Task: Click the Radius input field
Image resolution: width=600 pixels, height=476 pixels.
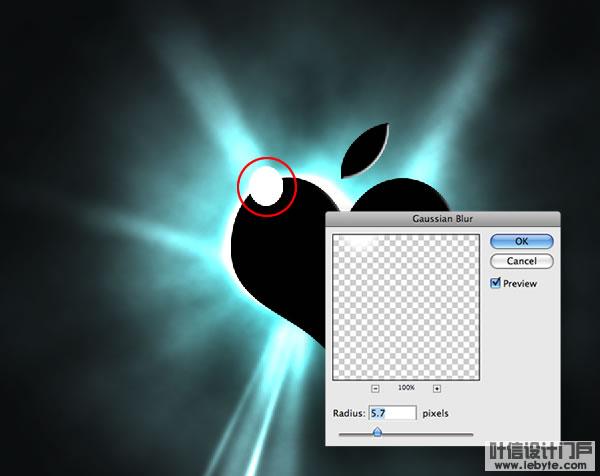Action: coord(393,413)
